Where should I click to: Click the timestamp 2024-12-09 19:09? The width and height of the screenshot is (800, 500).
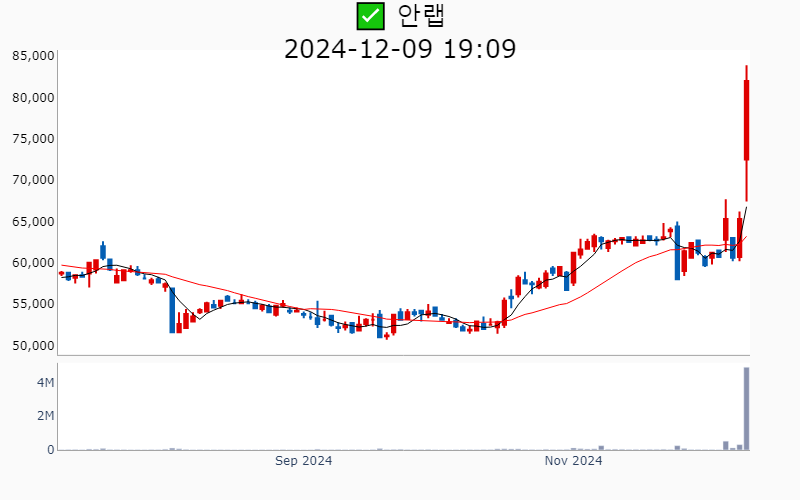(400, 49)
